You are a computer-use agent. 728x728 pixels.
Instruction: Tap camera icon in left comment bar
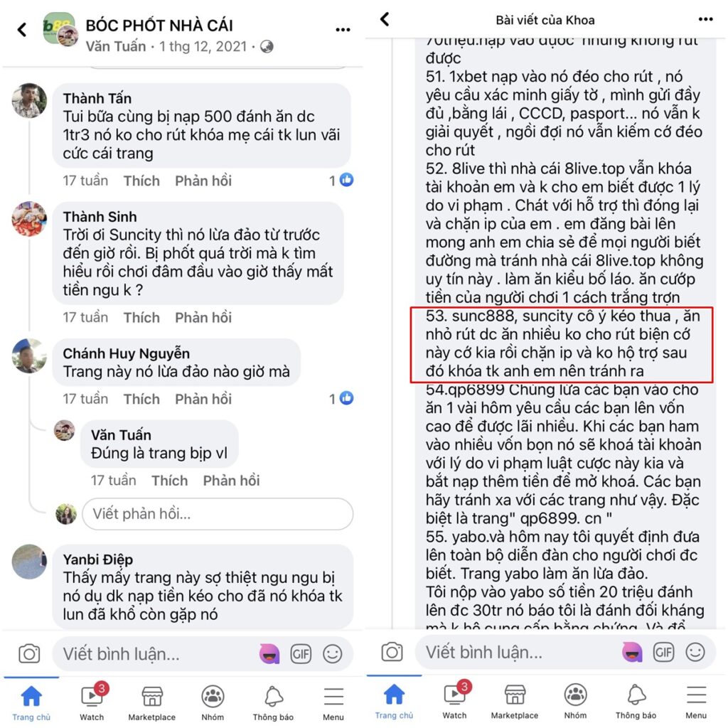(29, 654)
